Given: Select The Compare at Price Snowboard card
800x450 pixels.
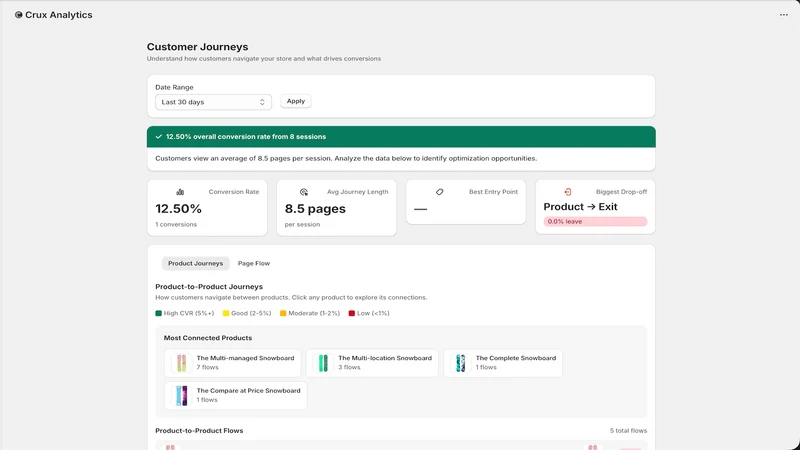Looking at the screenshot, I should click(x=236, y=395).
